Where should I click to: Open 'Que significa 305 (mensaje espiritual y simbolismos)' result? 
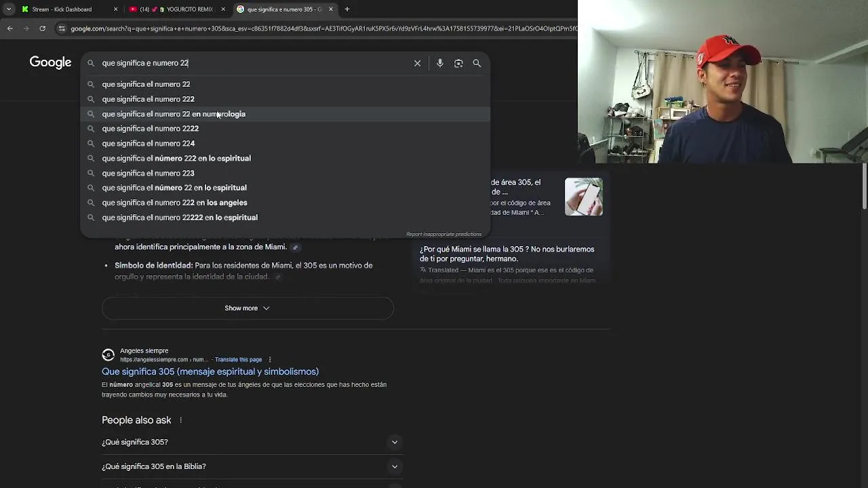click(x=210, y=371)
